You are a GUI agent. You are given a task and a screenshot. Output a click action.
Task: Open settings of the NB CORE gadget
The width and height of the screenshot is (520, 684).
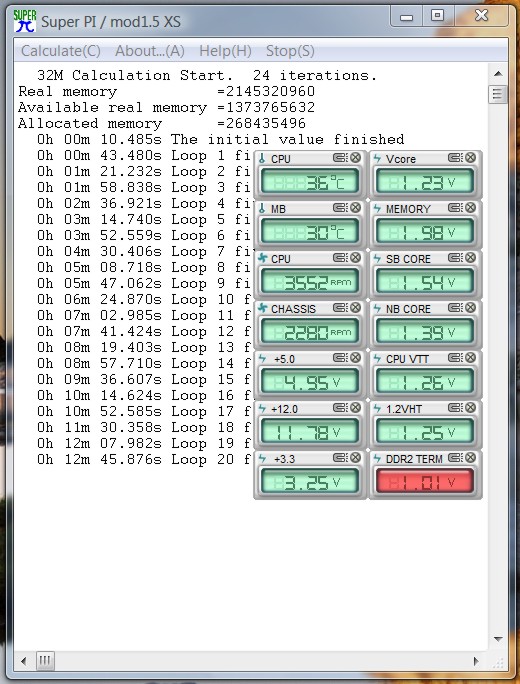(455, 308)
